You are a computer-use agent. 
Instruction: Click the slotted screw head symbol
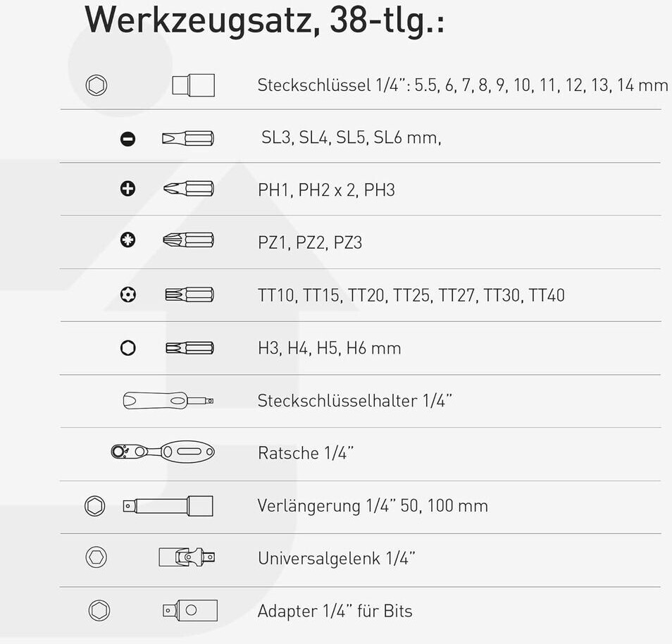tap(127, 138)
